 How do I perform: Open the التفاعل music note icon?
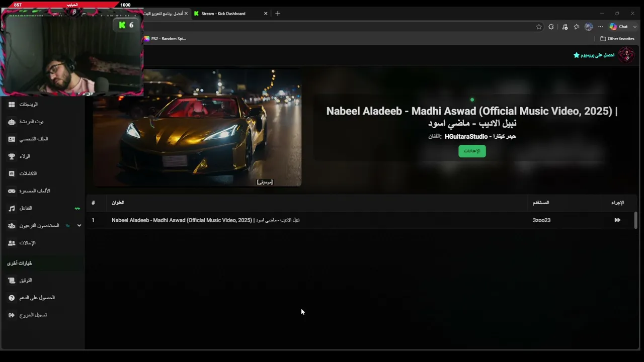click(12, 208)
